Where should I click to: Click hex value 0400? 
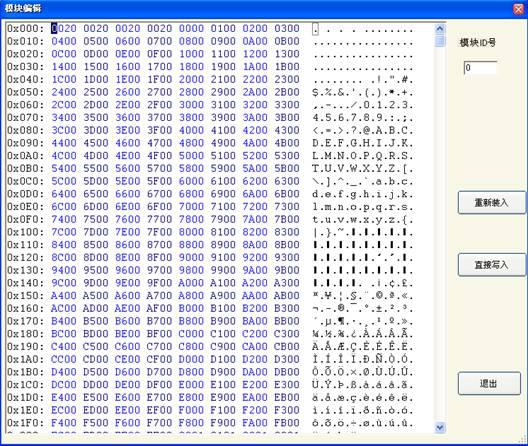tap(64, 41)
